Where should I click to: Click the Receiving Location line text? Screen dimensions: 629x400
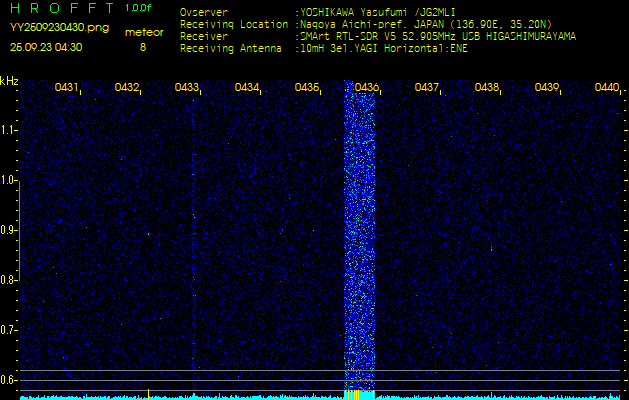(366, 24)
